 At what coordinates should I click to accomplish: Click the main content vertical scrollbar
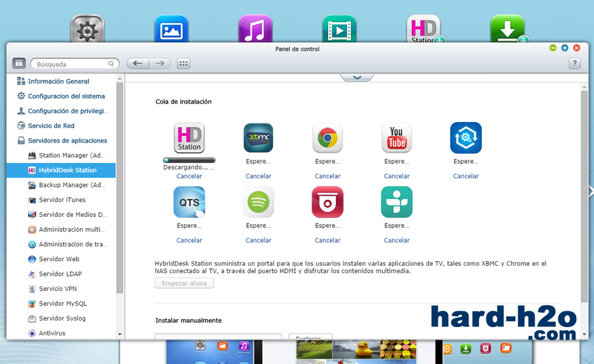(x=584, y=197)
